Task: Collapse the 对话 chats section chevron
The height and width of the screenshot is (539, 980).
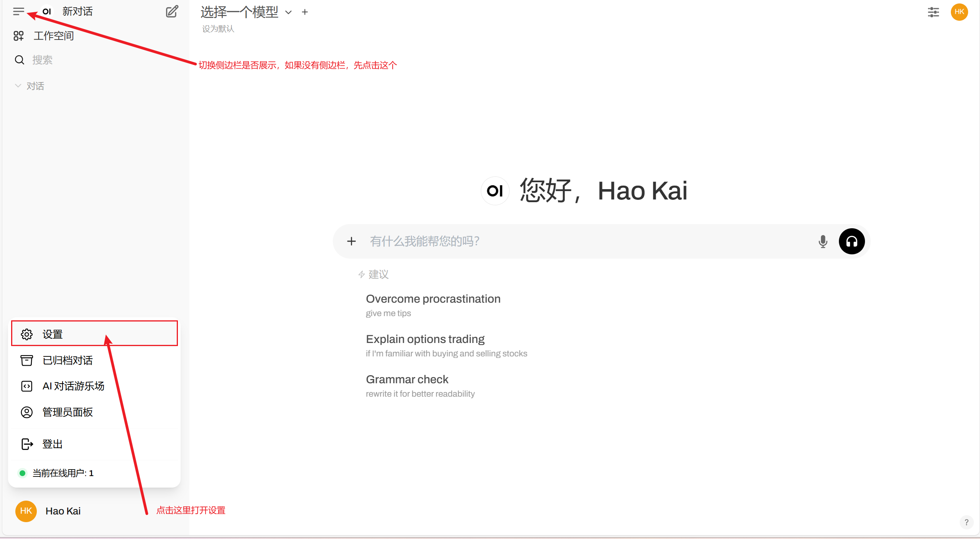Action: pyautogui.click(x=18, y=86)
